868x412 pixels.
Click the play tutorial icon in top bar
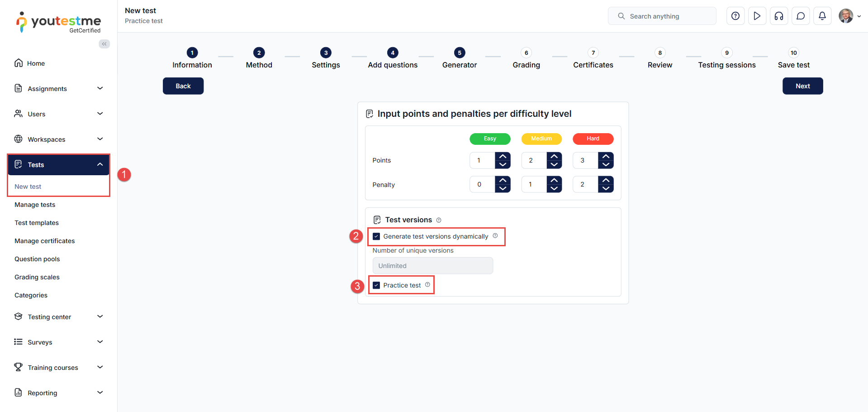click(757, 16)
